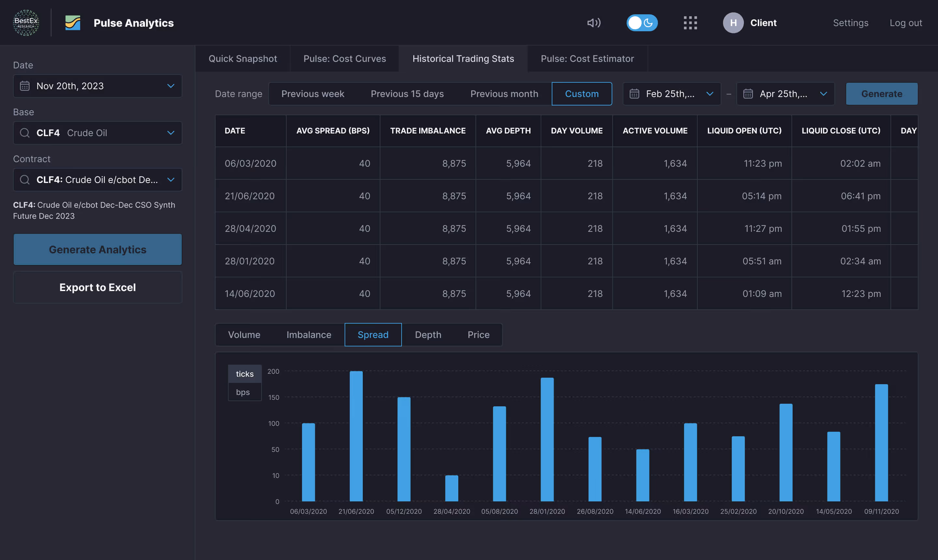
Task: Open the Contract dropdown
Action: point(171,180)
